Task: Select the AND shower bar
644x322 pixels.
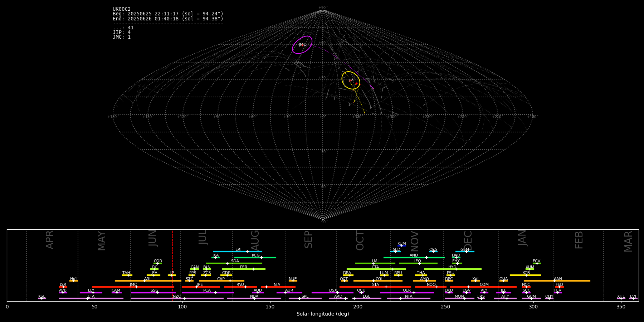Action: (x=414, y=257)
